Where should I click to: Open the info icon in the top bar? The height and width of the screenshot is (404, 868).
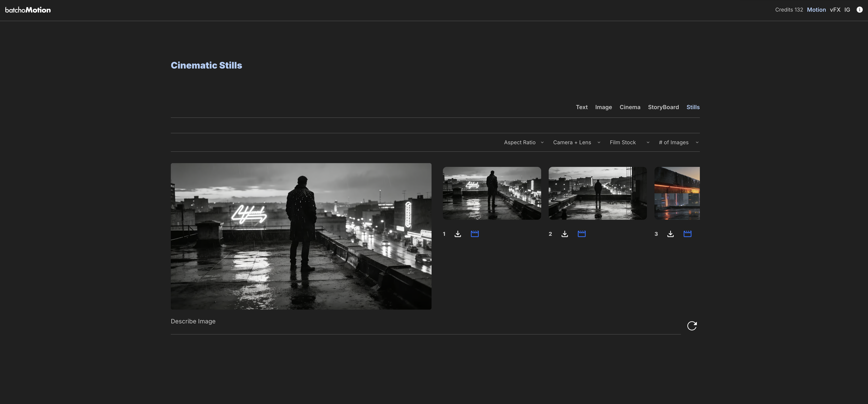859,9
